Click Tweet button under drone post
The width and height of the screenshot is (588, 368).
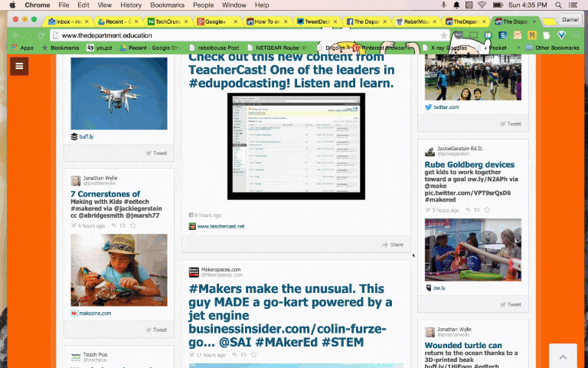(156, 153)
